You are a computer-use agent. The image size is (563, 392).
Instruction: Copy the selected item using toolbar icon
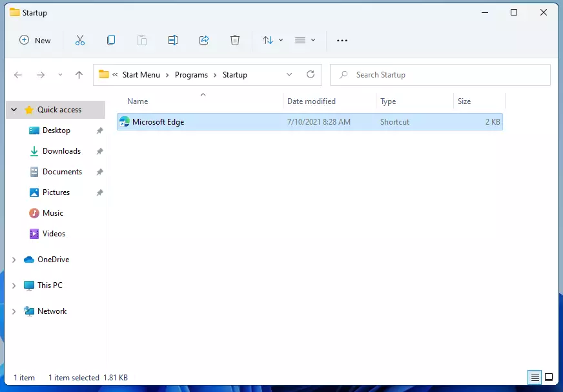(111, 40)
